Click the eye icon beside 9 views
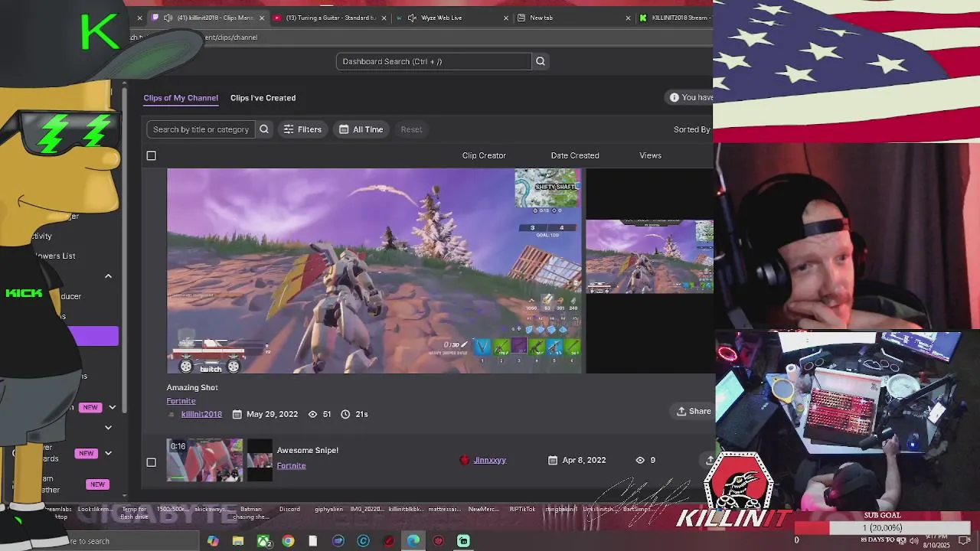 tap(640, 460)
